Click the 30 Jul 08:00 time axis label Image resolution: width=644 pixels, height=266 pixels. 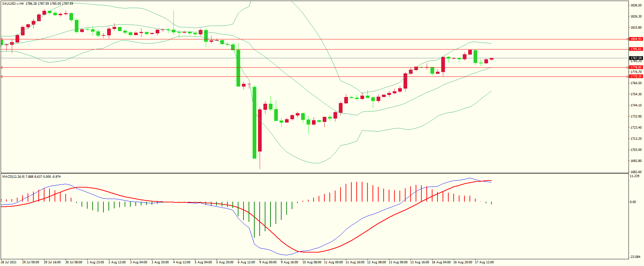pyautogui.click(x=74, y=262)
